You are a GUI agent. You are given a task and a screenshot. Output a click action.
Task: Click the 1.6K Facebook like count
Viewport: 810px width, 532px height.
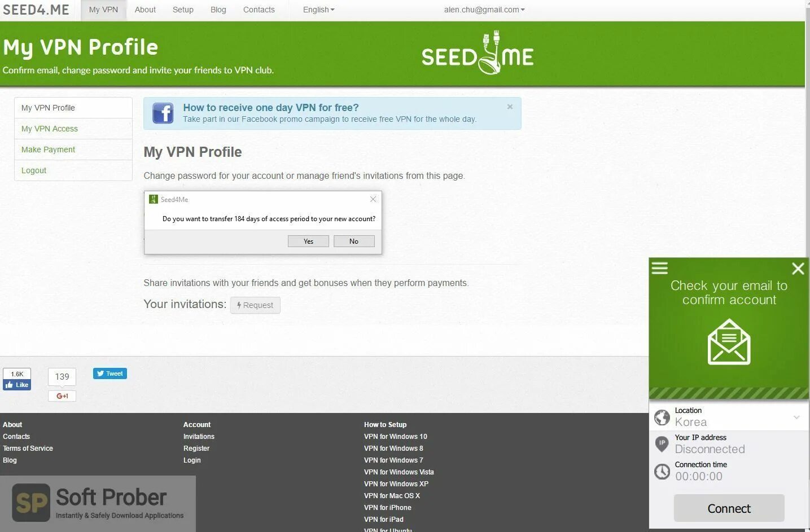click(17, 374)
